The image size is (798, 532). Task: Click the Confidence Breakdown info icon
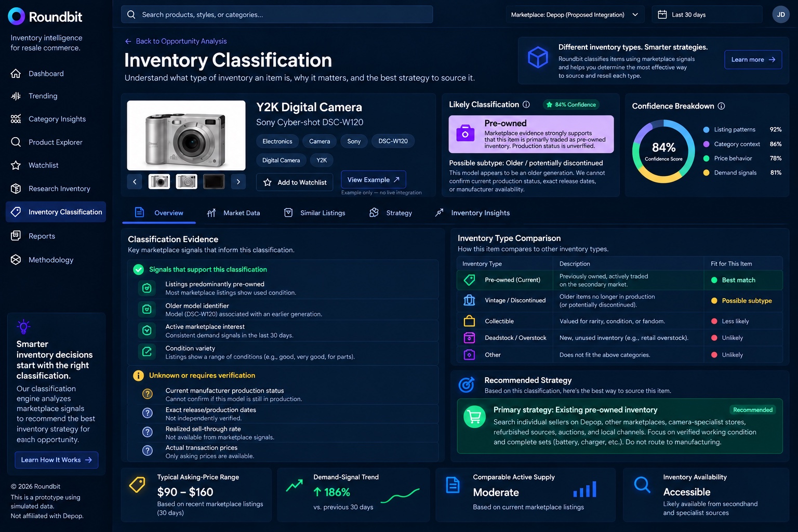click(721, 106)
